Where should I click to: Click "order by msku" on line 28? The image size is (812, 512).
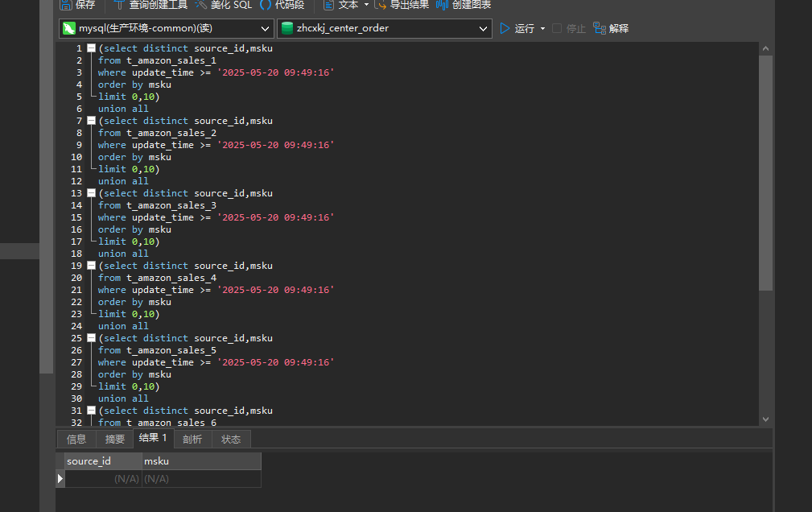click(134, 374)
